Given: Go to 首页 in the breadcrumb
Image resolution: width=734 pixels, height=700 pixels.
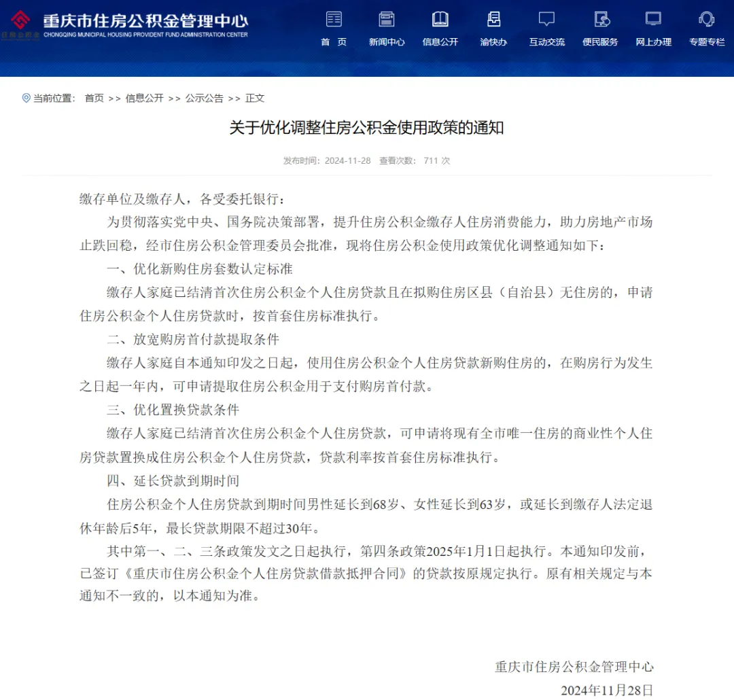Looking at the screenshot, I should 94,98.
